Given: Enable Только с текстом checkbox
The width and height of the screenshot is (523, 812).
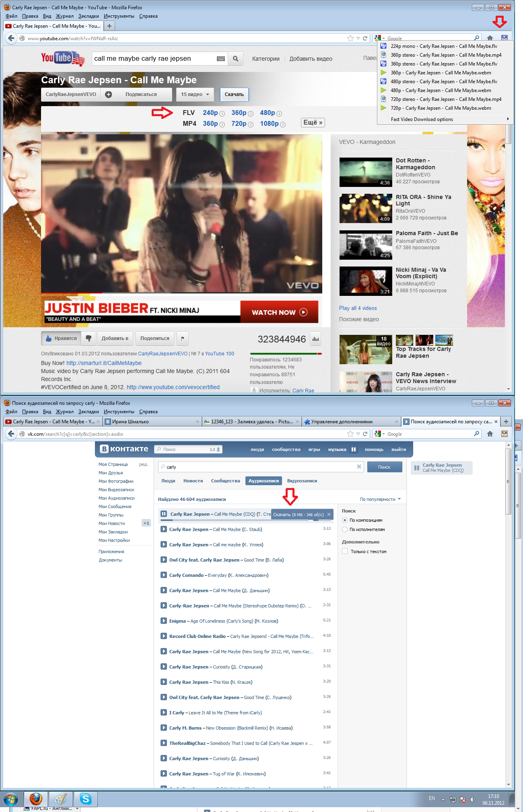Looking at the screenshot, I should click(345, 551).
